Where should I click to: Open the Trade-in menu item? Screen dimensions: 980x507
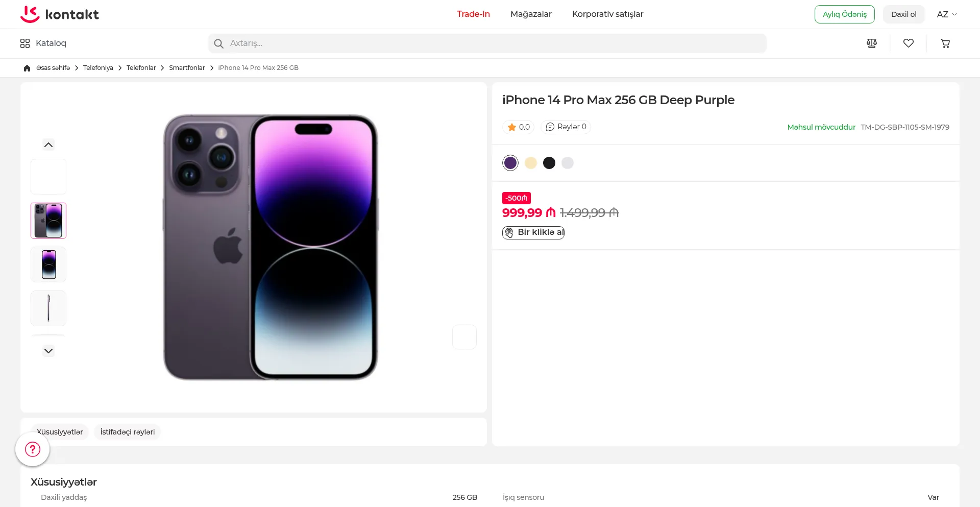pyautogui.click(x=473, y=14)
